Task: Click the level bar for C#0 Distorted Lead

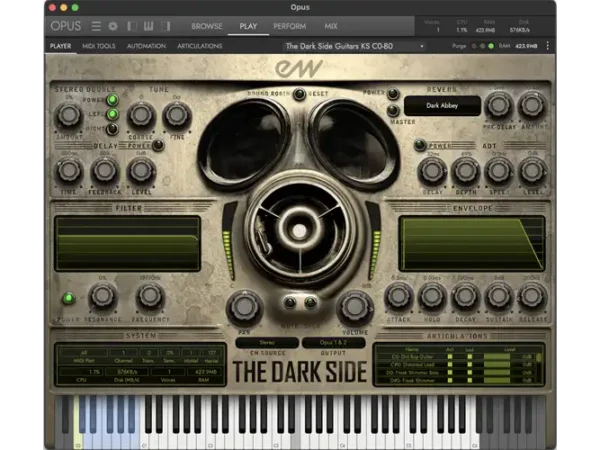Action: tap(497, 364)
